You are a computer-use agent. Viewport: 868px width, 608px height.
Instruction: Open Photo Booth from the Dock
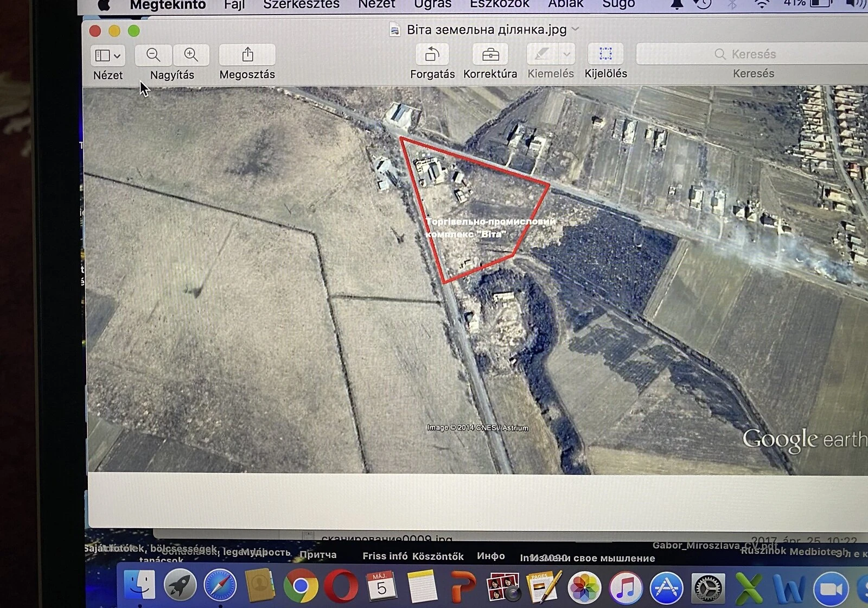pos(503,588)
